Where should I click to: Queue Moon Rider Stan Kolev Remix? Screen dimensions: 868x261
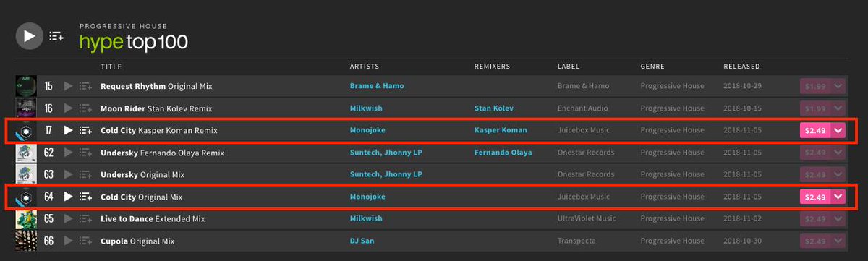[85, 108]
